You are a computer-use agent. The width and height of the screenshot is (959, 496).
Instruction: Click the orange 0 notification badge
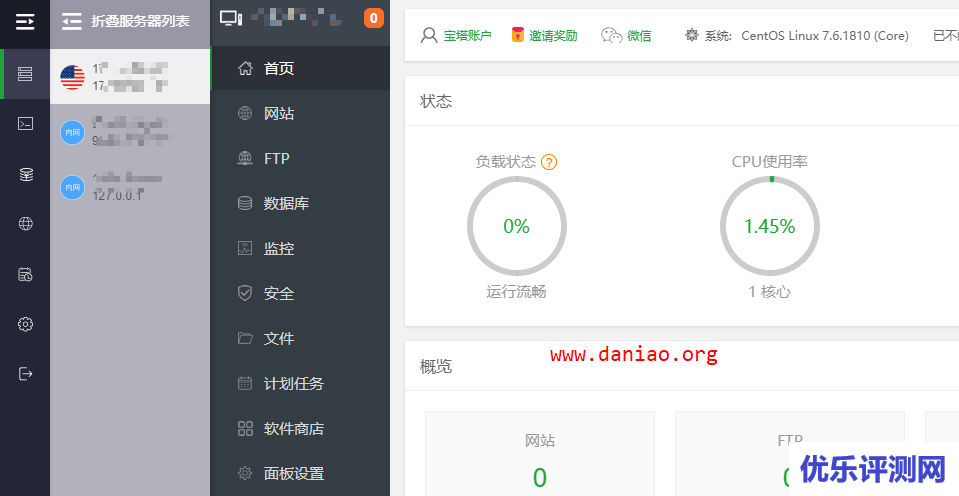coord(374,18)
